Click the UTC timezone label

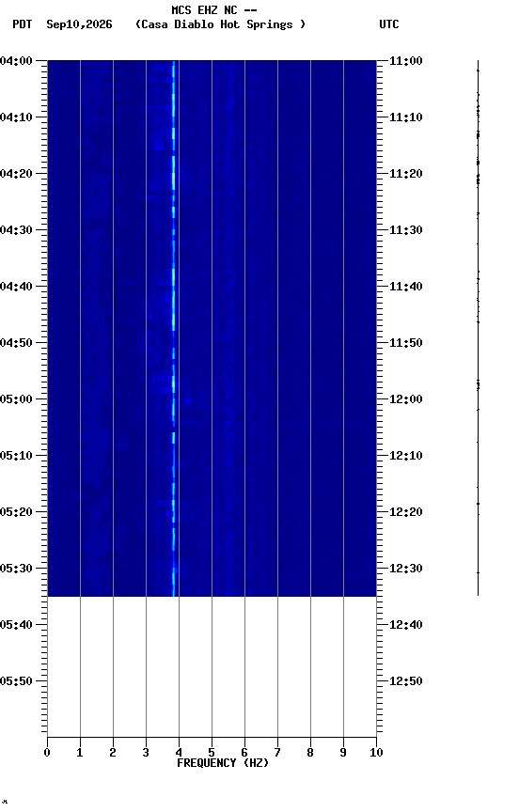(389, 24)
